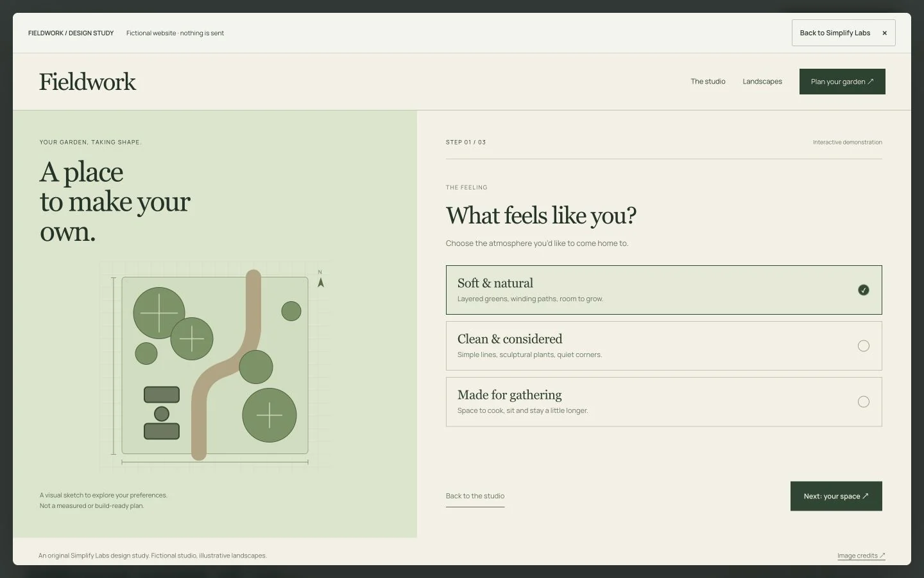Click 'Space to cook, sit and stay' description

point(522,410)
